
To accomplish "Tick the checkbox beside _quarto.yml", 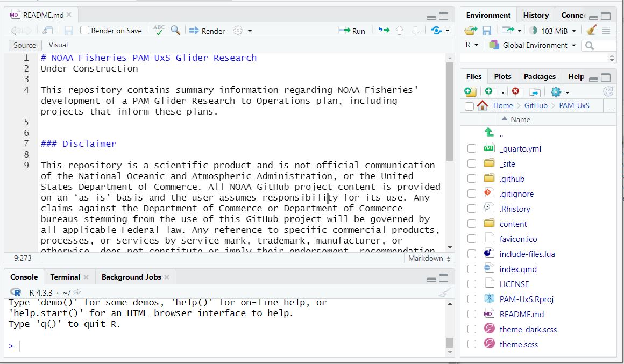I will (472, 149).
